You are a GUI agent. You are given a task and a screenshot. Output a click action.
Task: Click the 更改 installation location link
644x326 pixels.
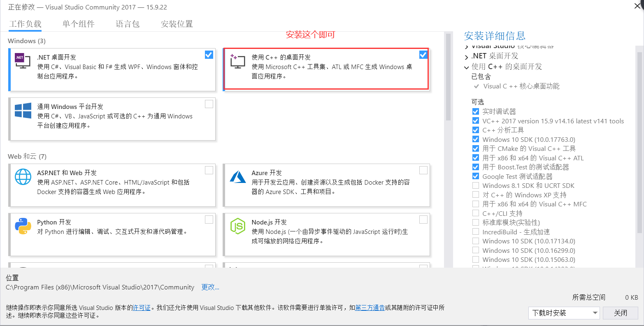pos(210,287)
